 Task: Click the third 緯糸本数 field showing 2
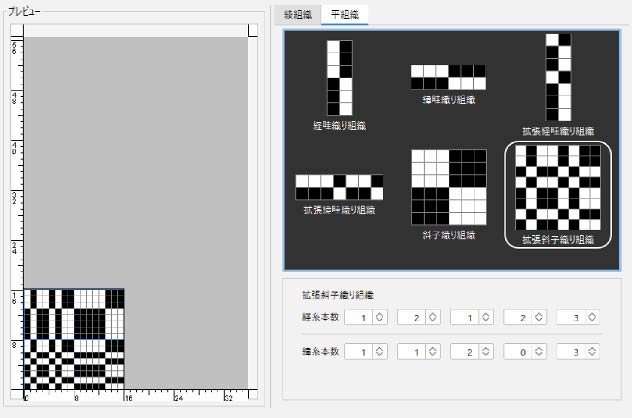tap(464, 351)
